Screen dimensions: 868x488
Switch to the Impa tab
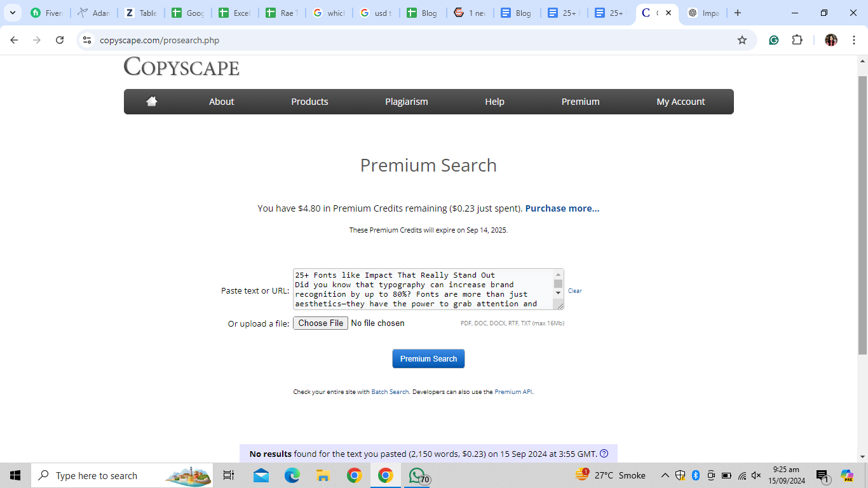pos(703,13)
